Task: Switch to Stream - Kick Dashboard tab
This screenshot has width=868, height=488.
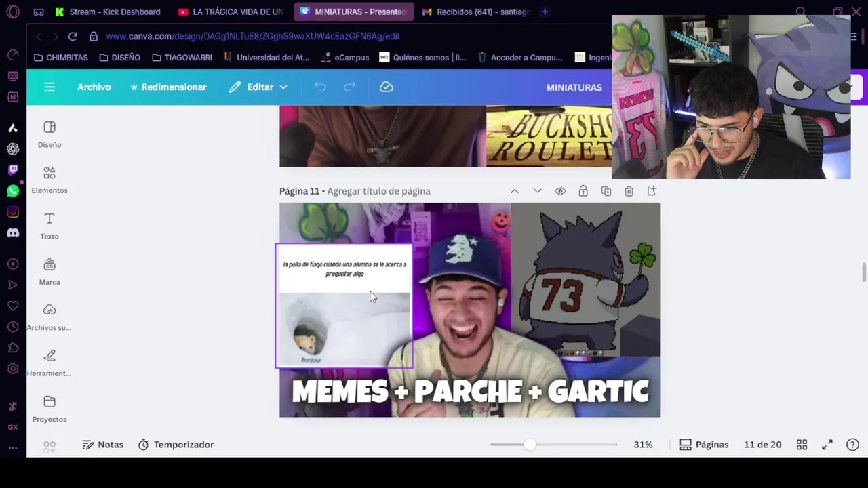Action: (108, 12)
